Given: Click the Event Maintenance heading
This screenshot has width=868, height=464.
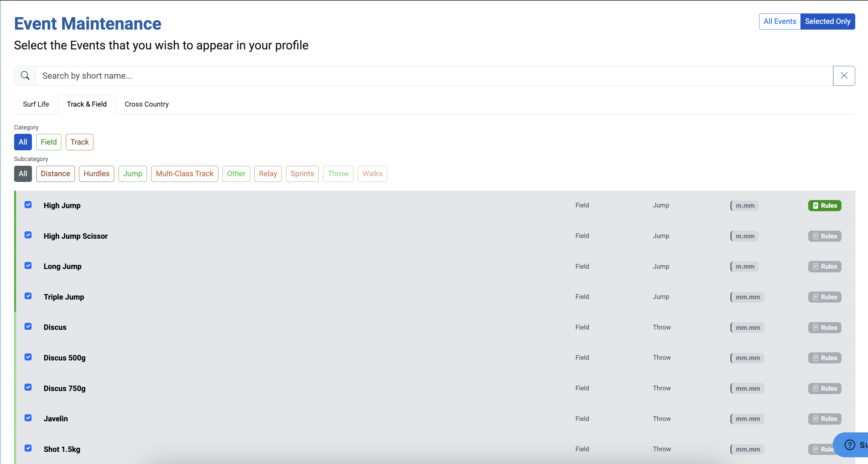Looking at the screenshot, I should coord(88,24).
